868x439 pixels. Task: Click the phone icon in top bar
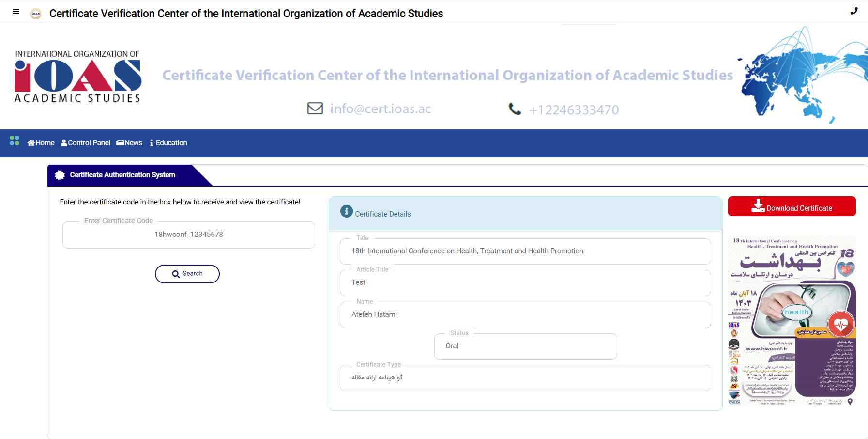tap(854, 11)
